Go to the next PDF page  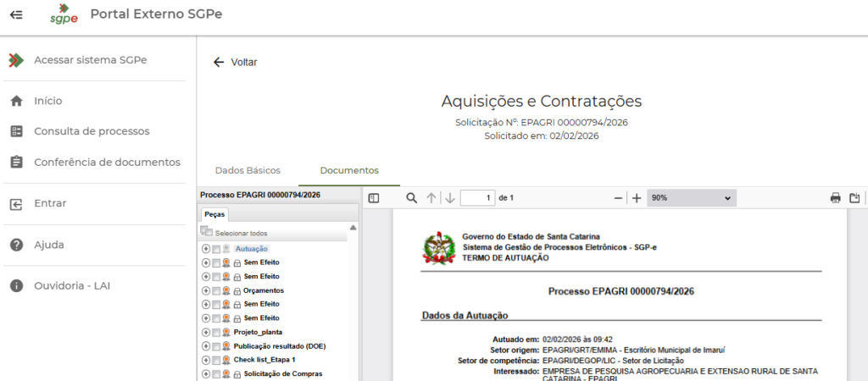[450, 197]
